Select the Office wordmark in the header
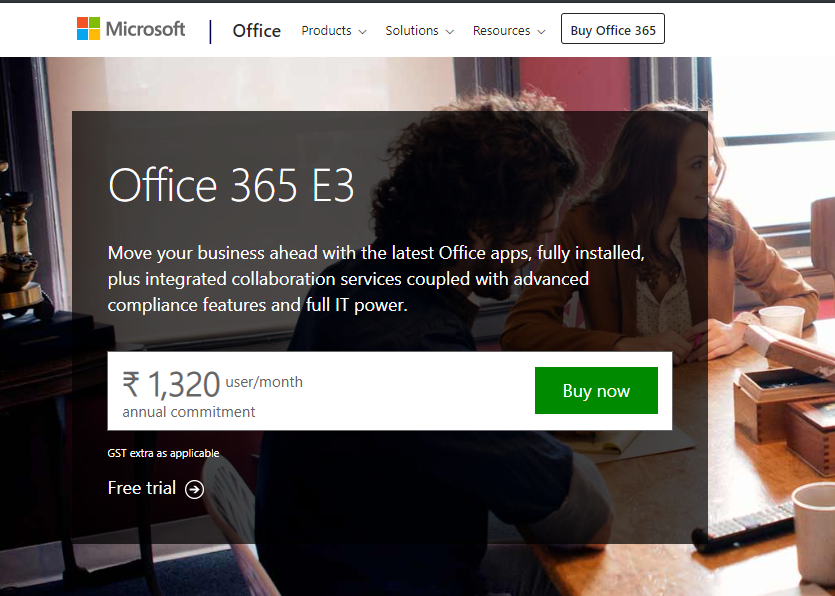 tap(256, 31)
